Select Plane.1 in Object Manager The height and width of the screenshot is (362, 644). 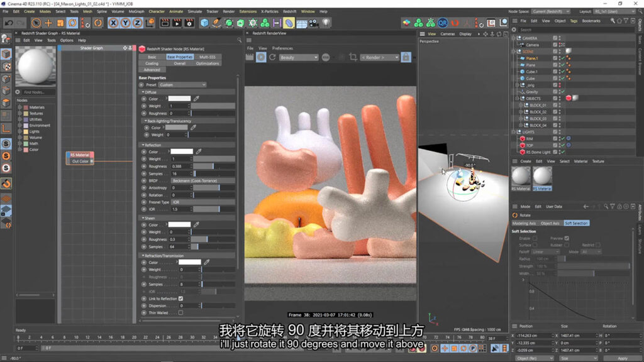[532, 58]
